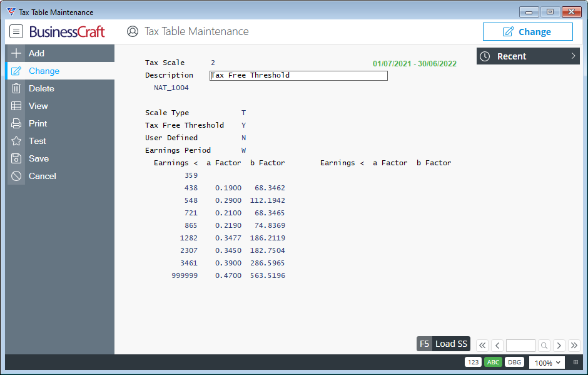Click the Save floppy disk icon
Image resolution: width=588 pixels, height=375 pixels.
click(x=16, y=158)
